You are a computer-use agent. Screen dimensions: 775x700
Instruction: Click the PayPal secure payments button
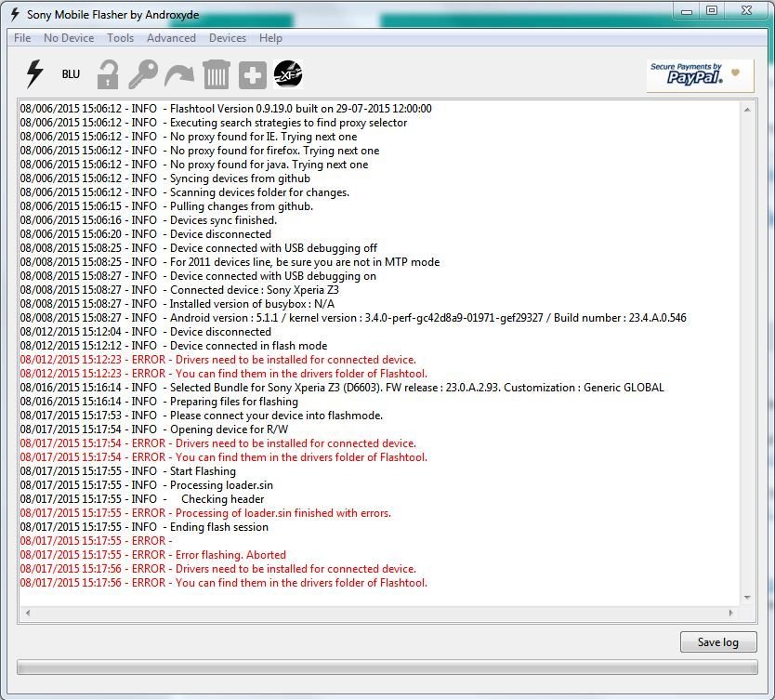701,75
